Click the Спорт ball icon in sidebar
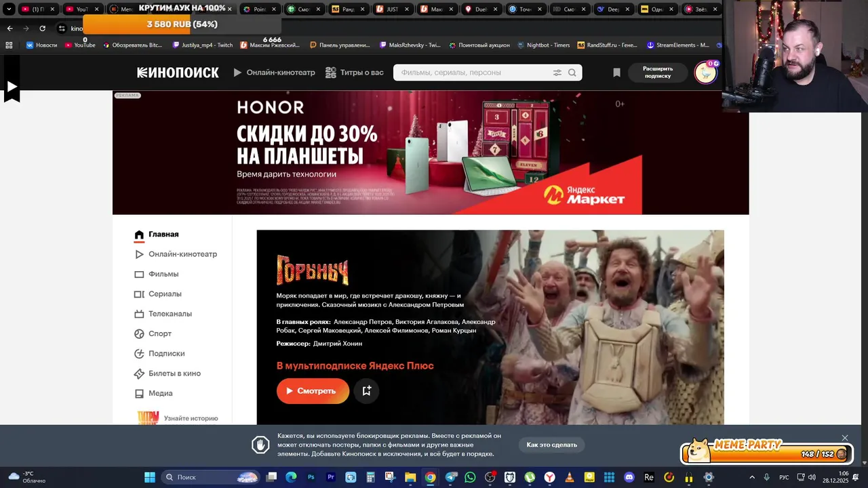 point(139,333)
